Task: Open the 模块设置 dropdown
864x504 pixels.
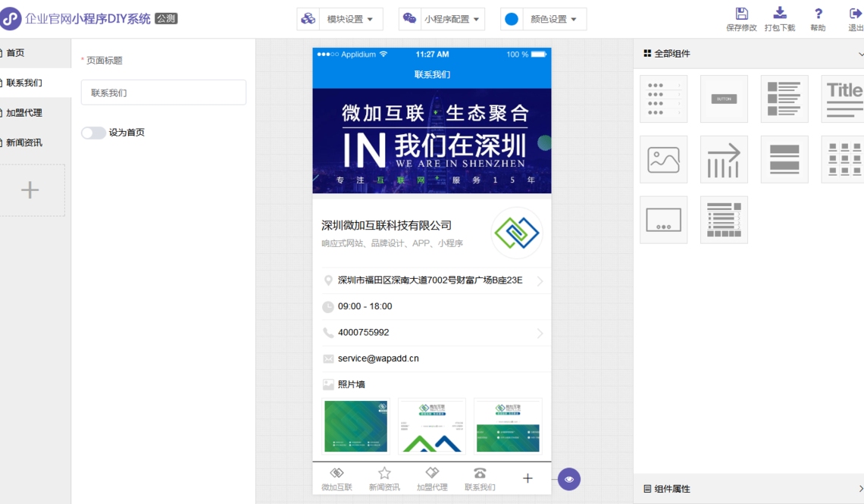Action: coord(340,19)
